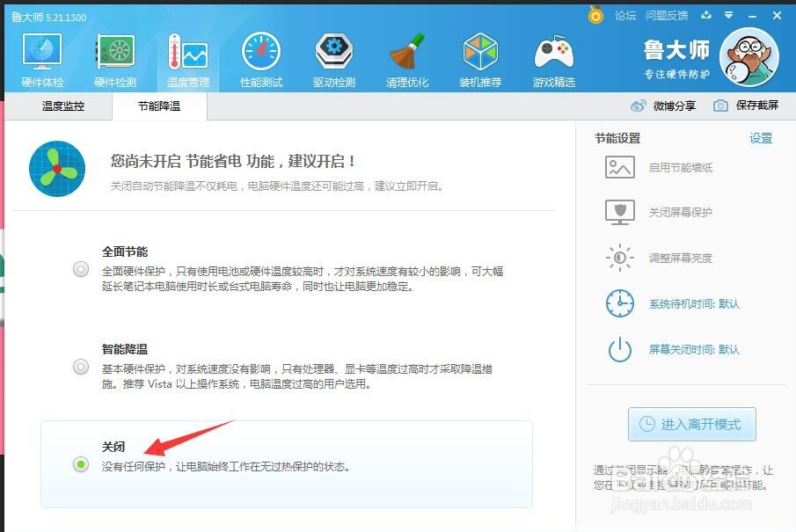Open 硬件检测 hardware detection icon
Viewport: 796px width, 532px height.
(115, 52)
